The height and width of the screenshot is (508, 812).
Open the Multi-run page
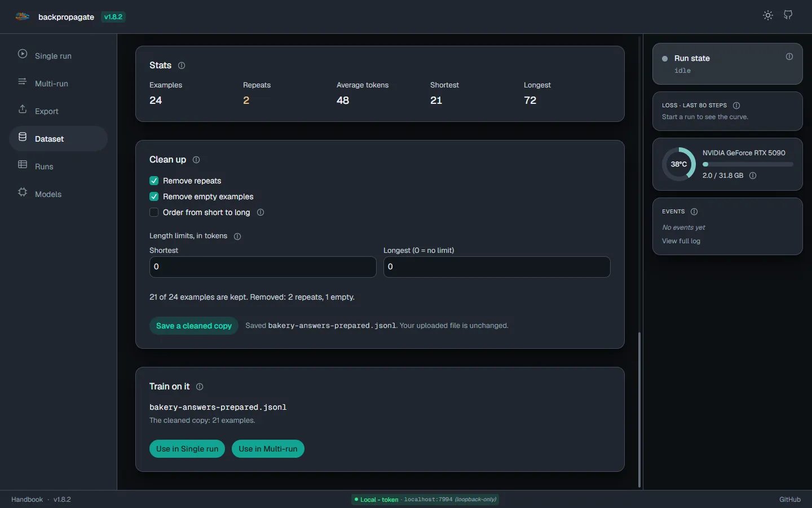(58, 83)
